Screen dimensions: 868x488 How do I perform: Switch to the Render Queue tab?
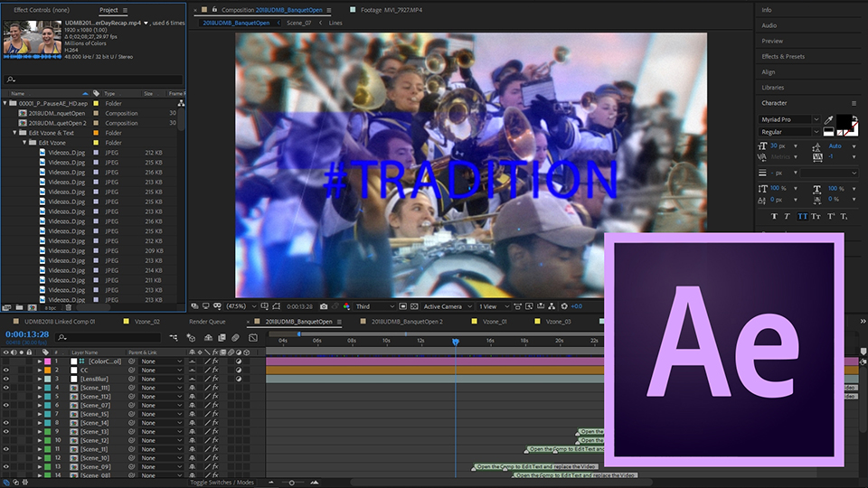click(207, 321)
